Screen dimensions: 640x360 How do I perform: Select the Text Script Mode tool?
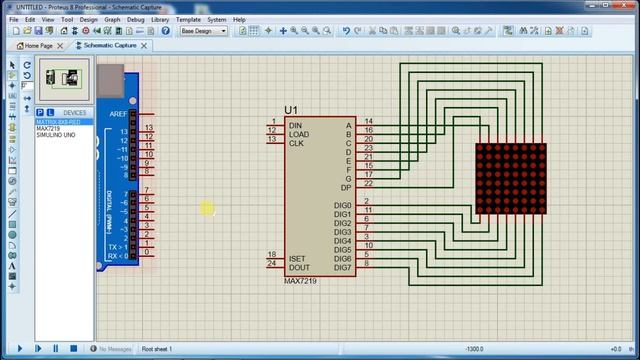[12, 107]
